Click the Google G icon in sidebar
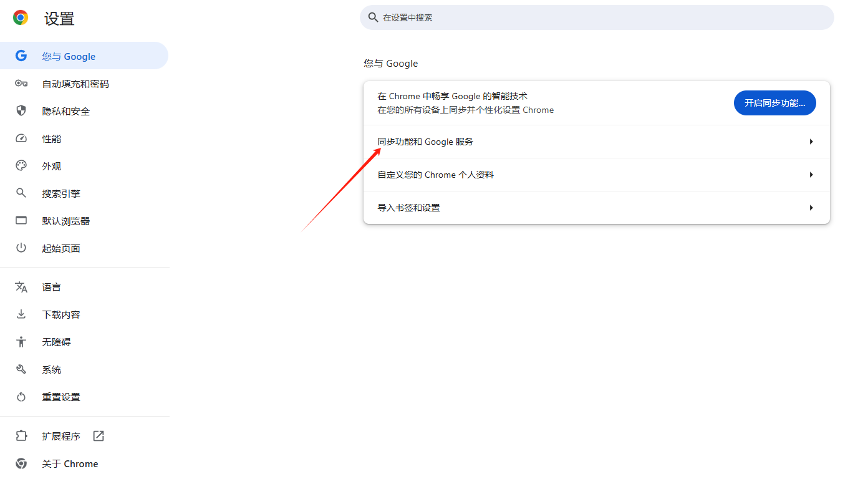 (x=21, y=56)
